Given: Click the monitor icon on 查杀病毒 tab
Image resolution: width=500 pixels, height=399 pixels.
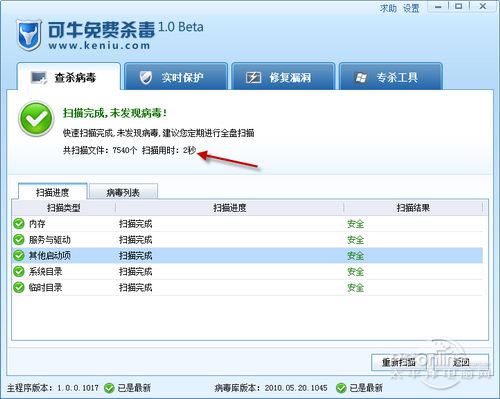Looking at the screenshot, I should pos(39,78).
